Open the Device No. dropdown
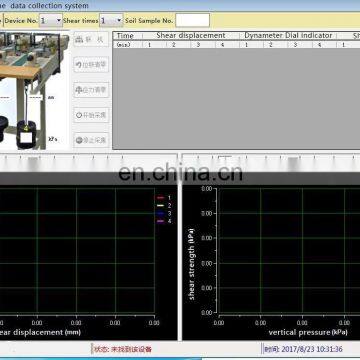This screenshot has height=360, width=360. click(x=51, y=21)
